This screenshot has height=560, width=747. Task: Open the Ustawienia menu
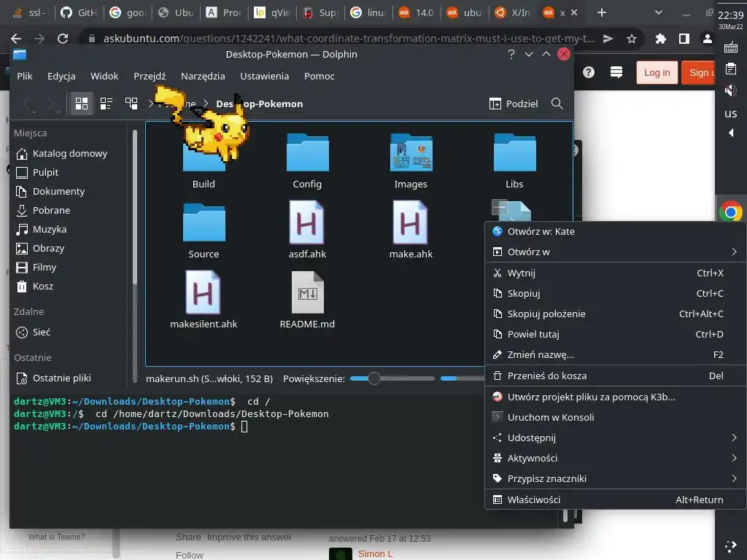tap(264, 76)
